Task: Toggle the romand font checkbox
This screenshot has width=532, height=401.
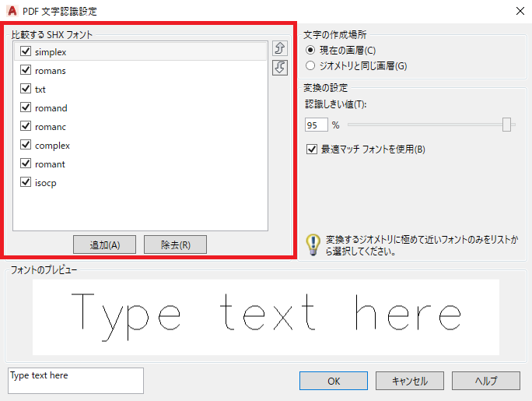Action: click(x=26, y=107)
